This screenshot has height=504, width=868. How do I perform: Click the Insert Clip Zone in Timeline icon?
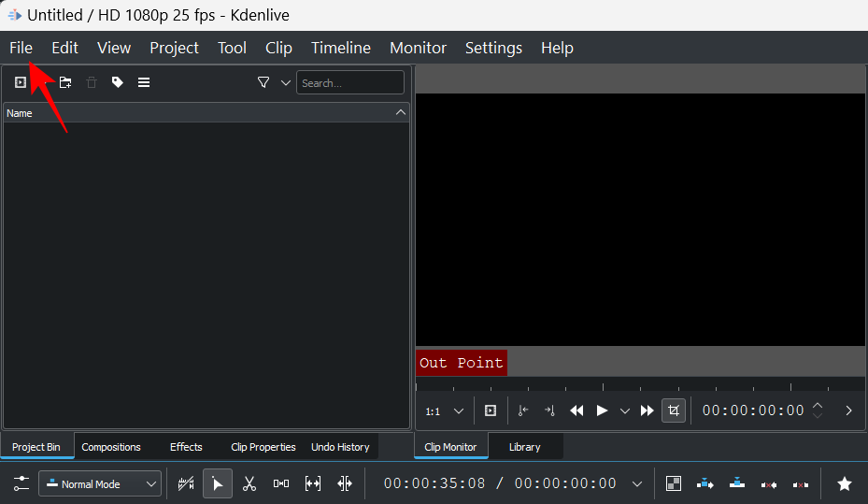(x=705, y=483)
